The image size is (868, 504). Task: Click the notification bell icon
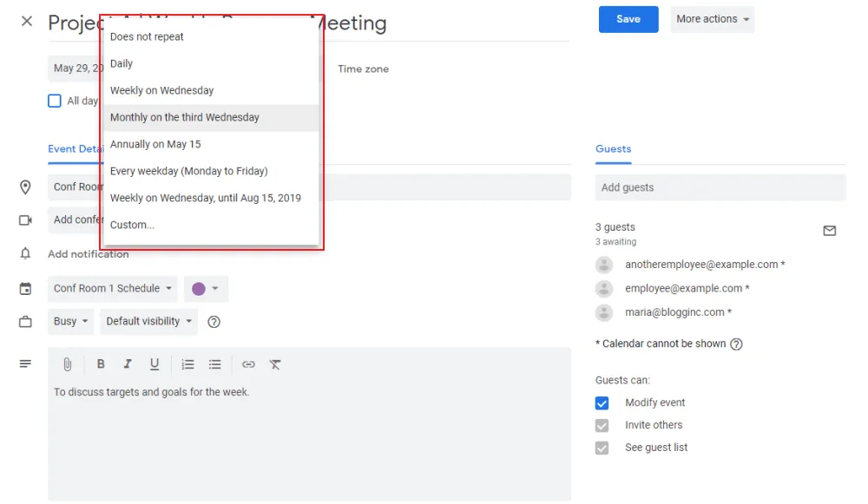[25, 253]
